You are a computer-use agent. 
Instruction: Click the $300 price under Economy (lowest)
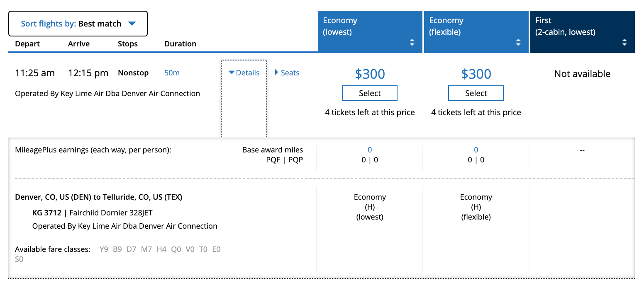(370, 74)
